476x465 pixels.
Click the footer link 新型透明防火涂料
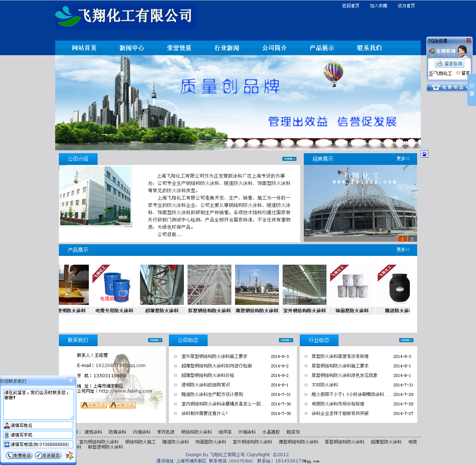(x=105, y=447)
